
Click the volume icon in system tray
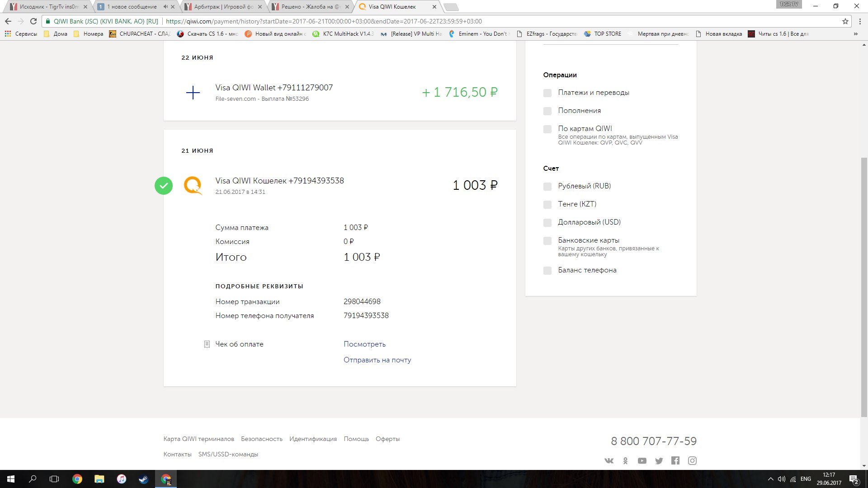pos(782,479)
